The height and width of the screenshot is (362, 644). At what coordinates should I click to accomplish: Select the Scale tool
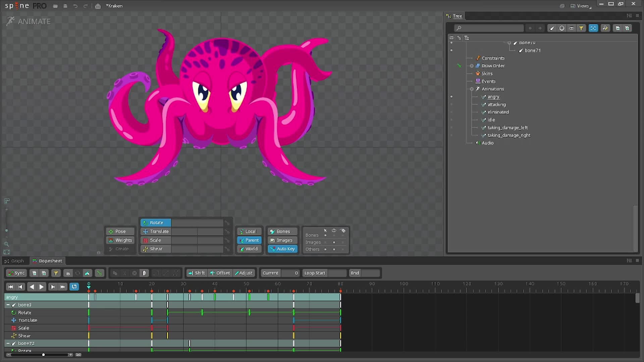pos(155,240)
